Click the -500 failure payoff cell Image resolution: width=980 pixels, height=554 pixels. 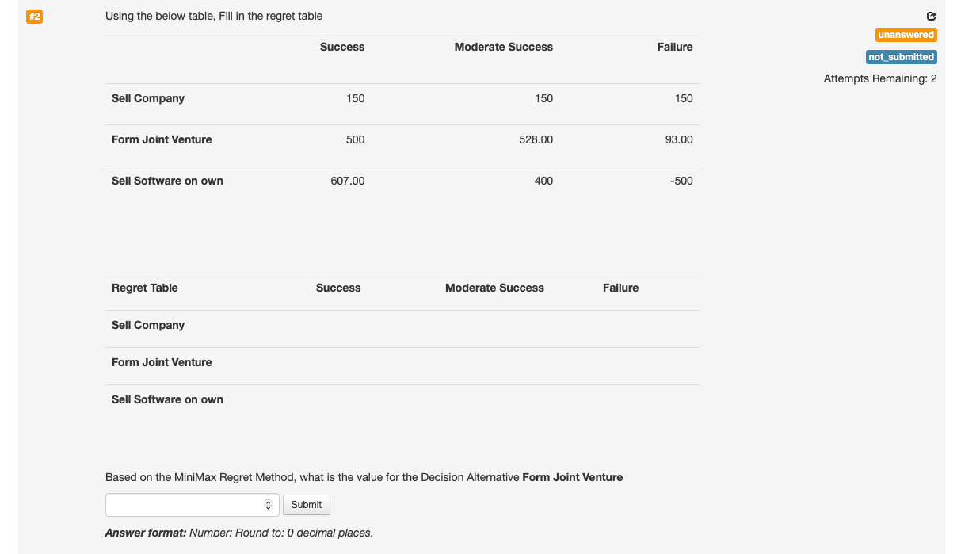[x=681, y=181]
